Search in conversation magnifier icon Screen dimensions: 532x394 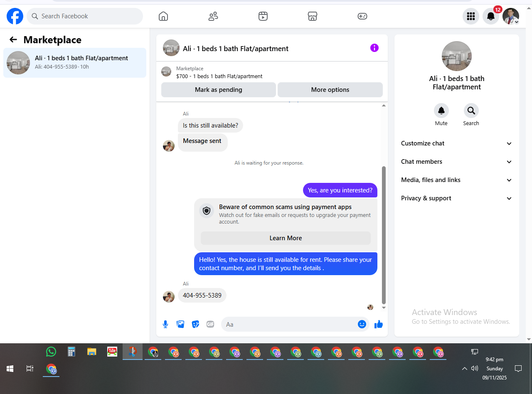[471, 111]
